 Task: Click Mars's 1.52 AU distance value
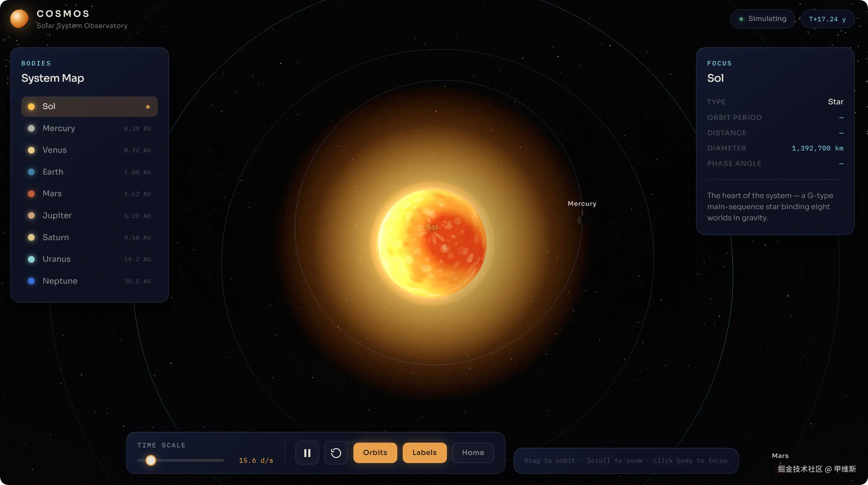137,194
